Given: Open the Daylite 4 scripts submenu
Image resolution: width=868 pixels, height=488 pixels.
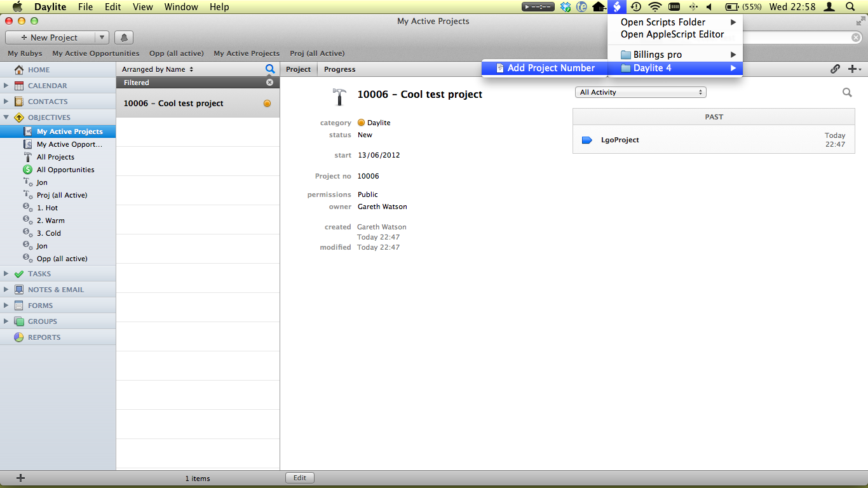Looking at the screenshot, I should coord(675,68).
